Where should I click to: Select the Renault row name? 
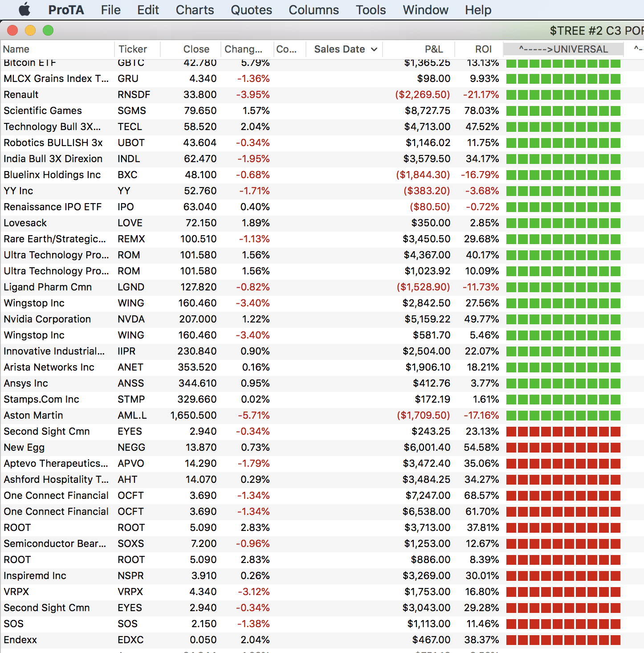[21, 94]
